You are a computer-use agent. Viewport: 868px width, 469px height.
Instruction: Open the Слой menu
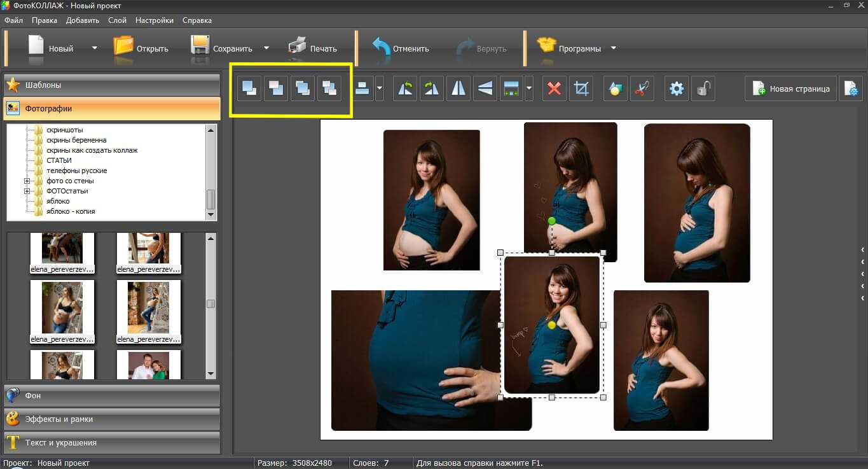[117, 20]
